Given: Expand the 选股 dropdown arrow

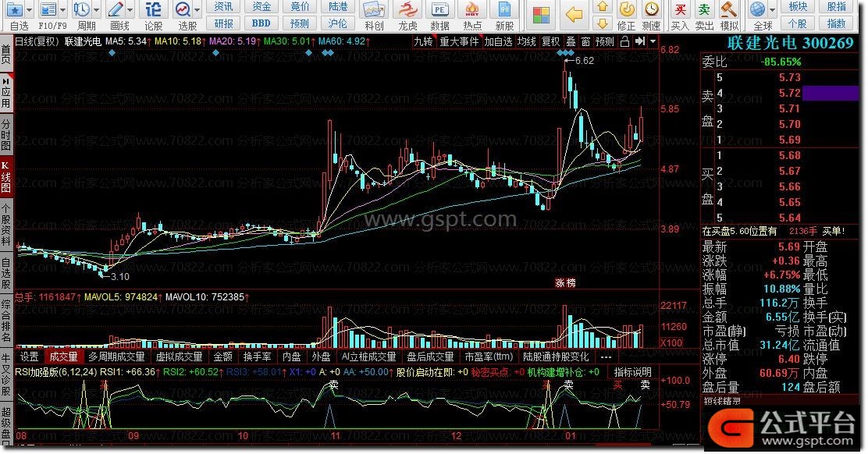Looking at the screenshot, I should click(197, 10).
